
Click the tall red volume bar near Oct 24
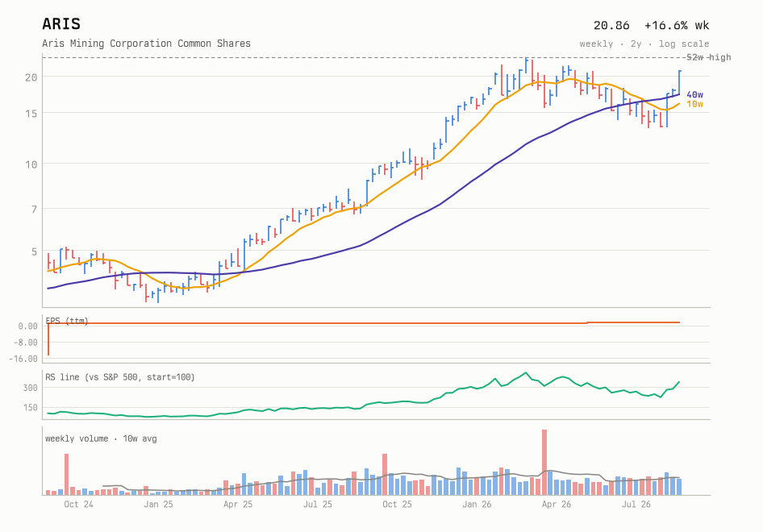tap(67, 475)
